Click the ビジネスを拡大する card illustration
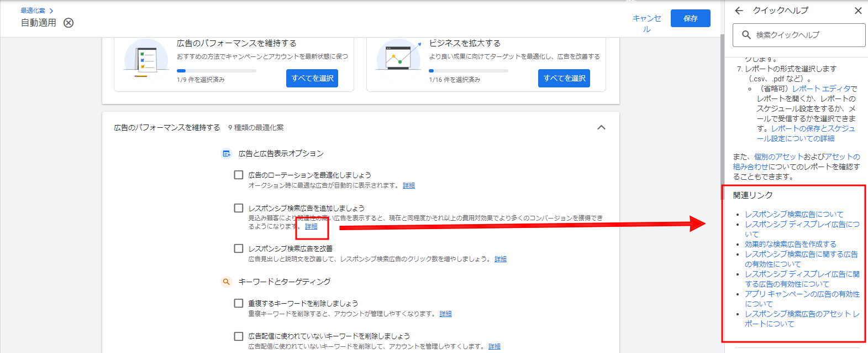The image size is (868, 353). (398, 58)
